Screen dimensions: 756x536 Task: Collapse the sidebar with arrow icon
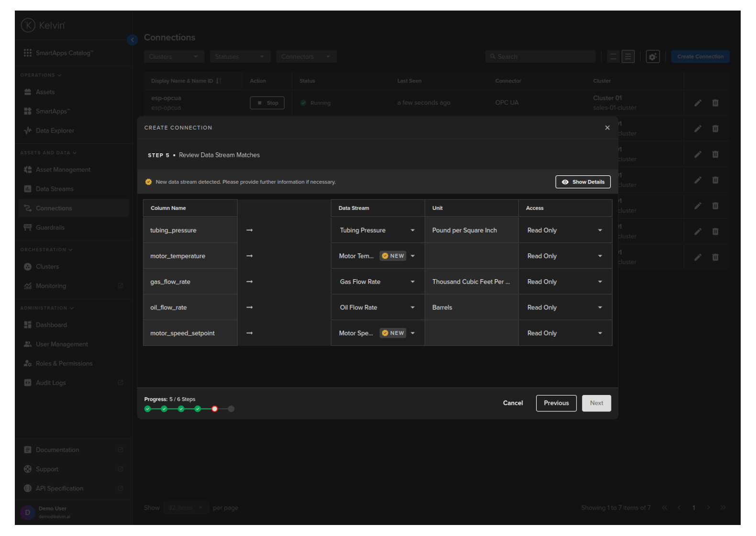(133, 40)
